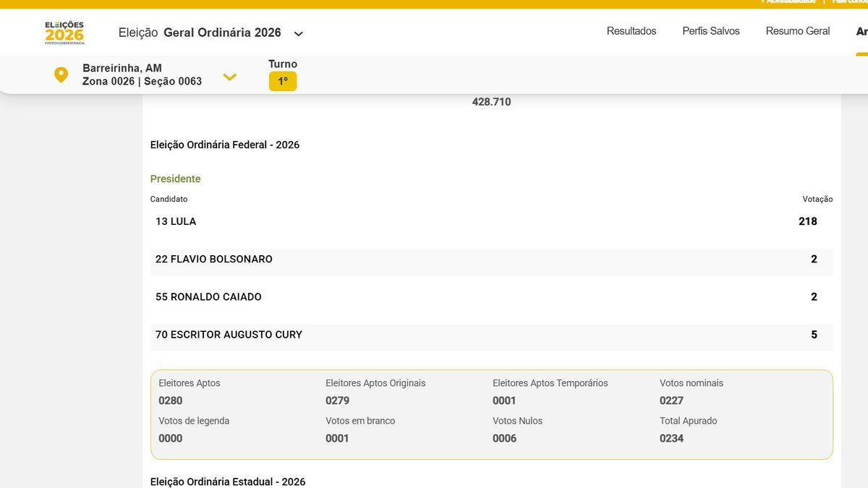The image size is (868, 488).
Task: Click Lula's vote count 218
Action: coord(808,221)
